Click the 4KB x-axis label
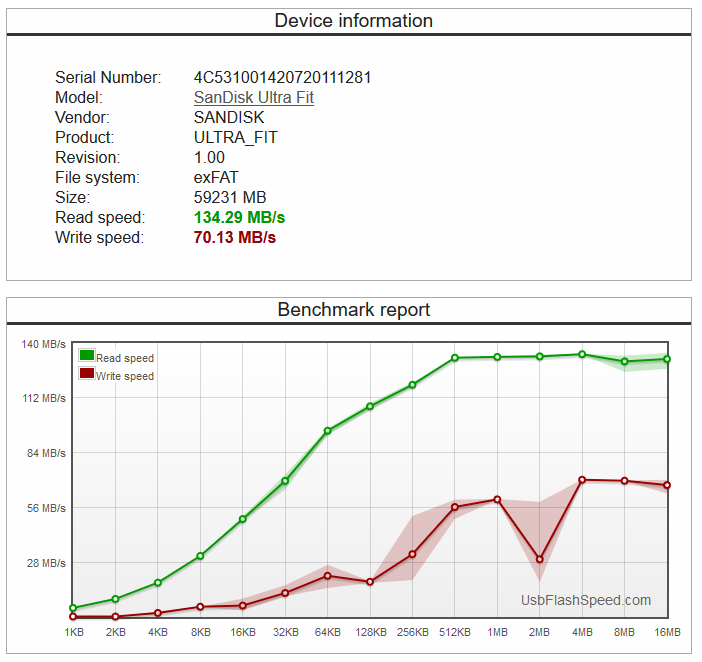 coord(158,632)
